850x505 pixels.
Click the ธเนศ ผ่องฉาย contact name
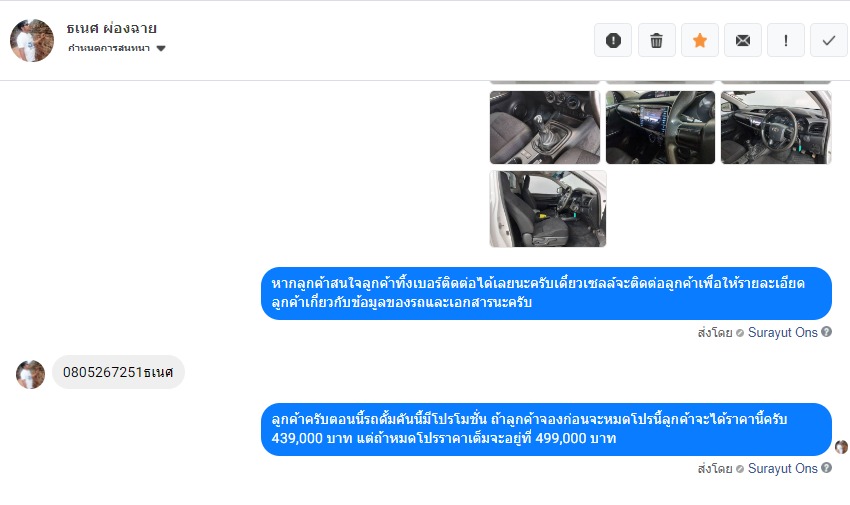coord(112,28)
